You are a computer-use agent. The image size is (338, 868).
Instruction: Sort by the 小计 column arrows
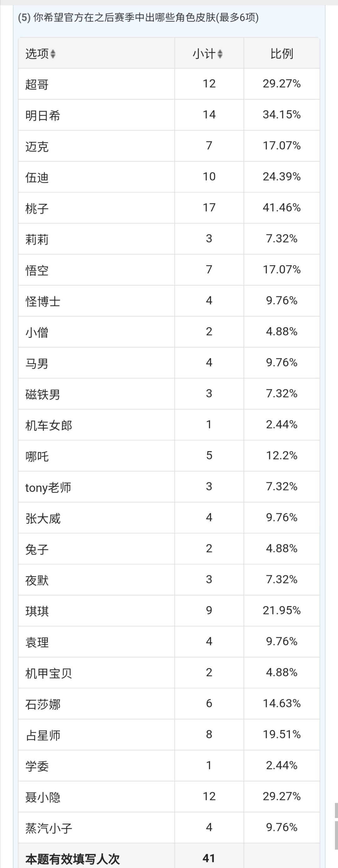220,54
